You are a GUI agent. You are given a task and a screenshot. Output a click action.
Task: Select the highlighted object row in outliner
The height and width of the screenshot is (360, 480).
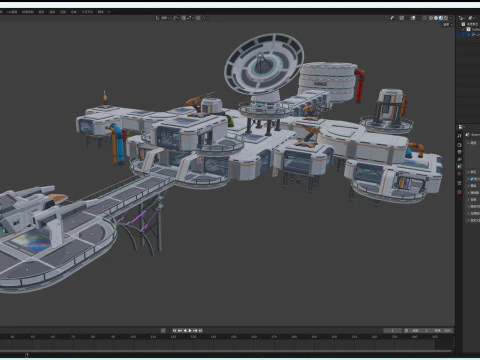[x=468, y=35]
